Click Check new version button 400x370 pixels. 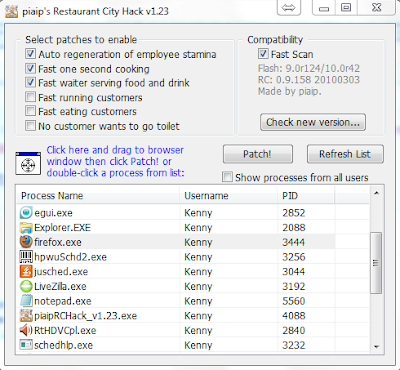[x=313, y=122]
